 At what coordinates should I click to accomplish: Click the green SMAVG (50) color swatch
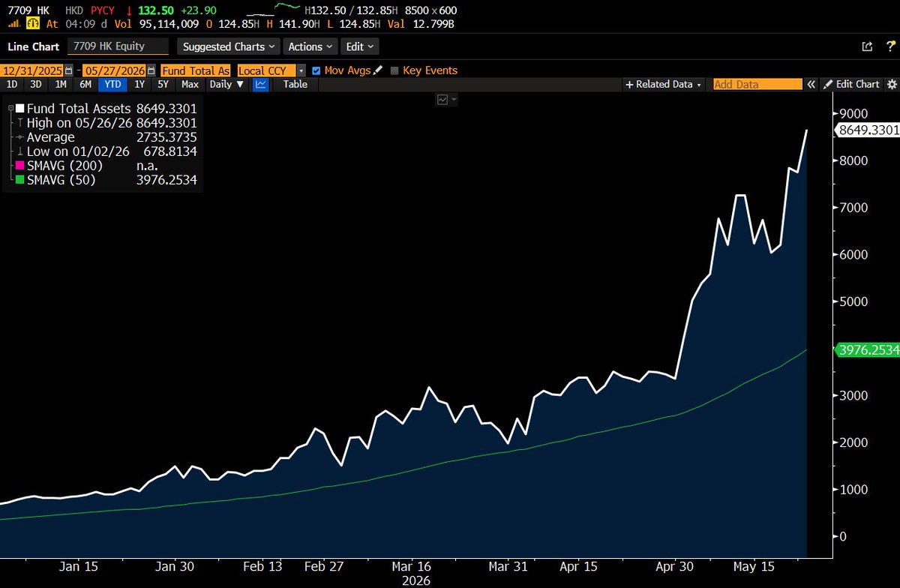(19, 180)
